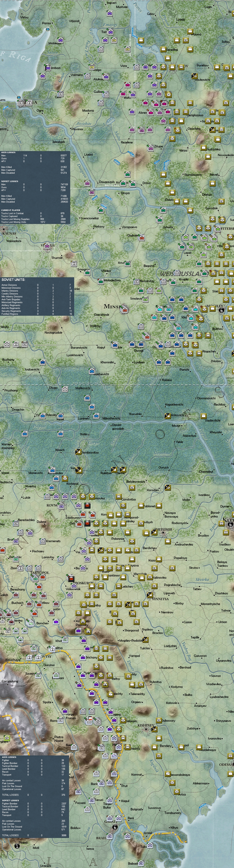The width and height of the screenshot is (234, 868).
Task: Click the 'Anti-Tank Brigades' row label
Action: tap(11, 299)
